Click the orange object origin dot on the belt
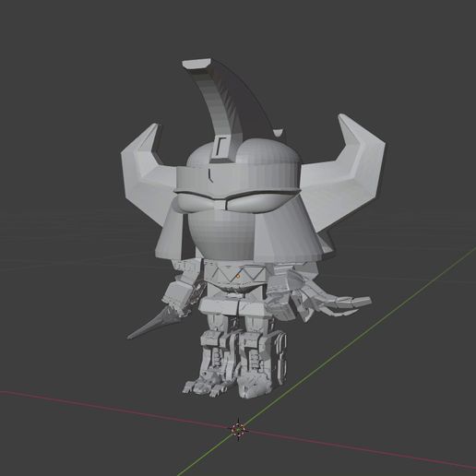 point(238,276)
